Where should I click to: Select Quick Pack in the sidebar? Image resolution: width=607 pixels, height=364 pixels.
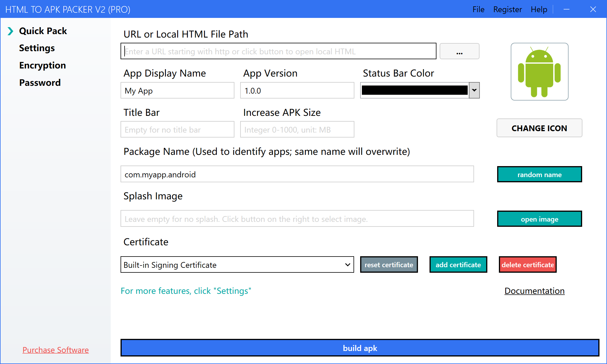[x=43, y=31]
